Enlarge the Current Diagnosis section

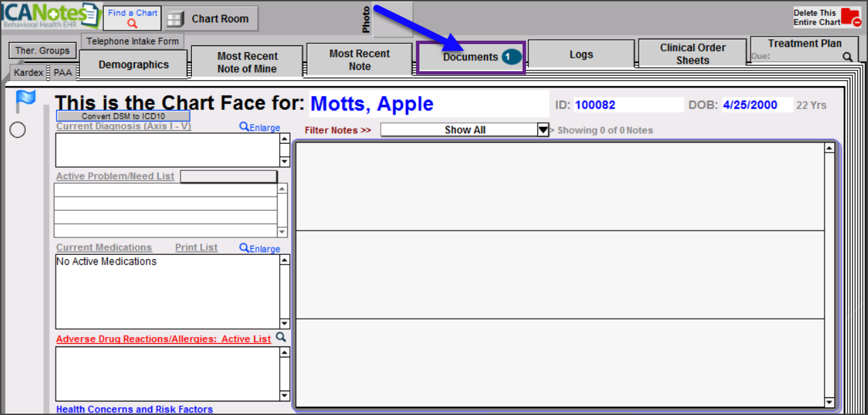tap(260, 127)
